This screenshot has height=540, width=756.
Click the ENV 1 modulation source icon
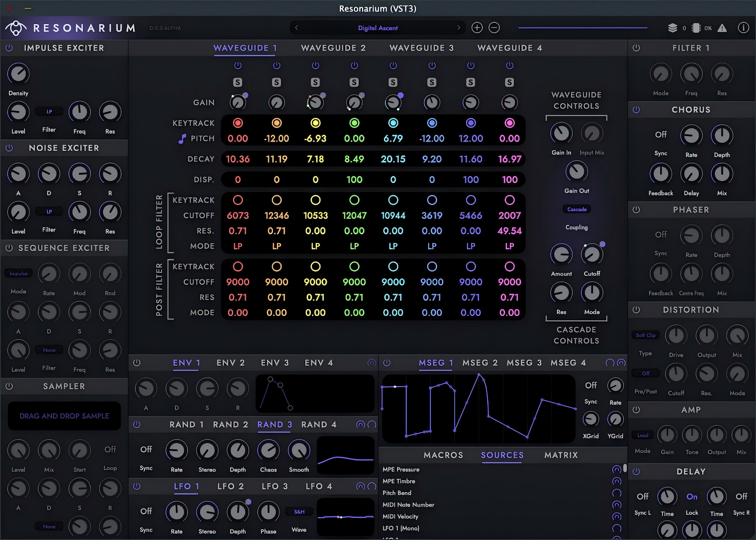(371, 363)
